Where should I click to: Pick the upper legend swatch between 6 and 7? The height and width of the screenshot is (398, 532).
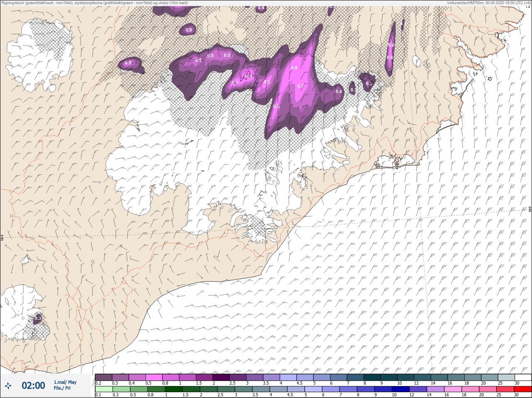[x=339, y=377]
